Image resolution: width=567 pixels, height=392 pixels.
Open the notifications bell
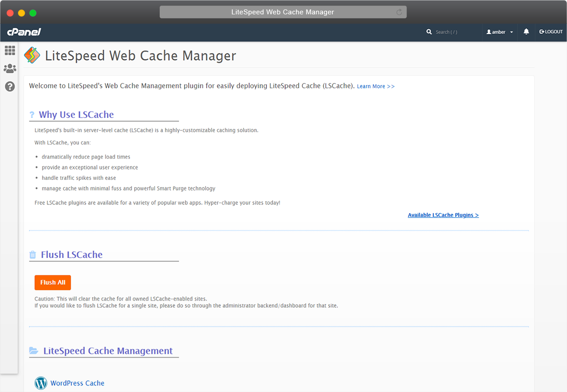(x=526, y=32)
